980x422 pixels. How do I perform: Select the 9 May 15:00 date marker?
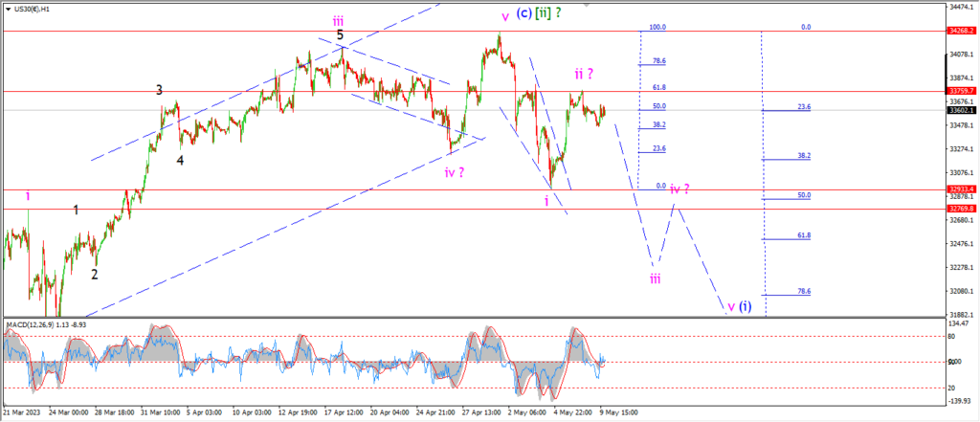point(619,412)
